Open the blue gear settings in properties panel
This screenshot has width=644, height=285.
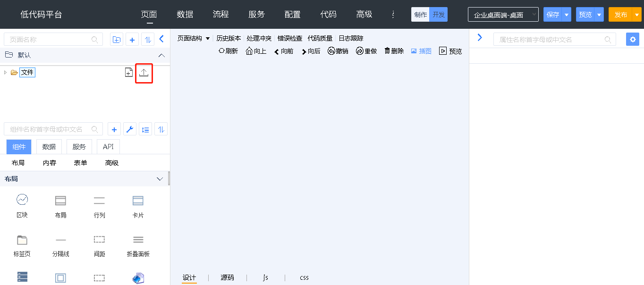click(632, 40)
